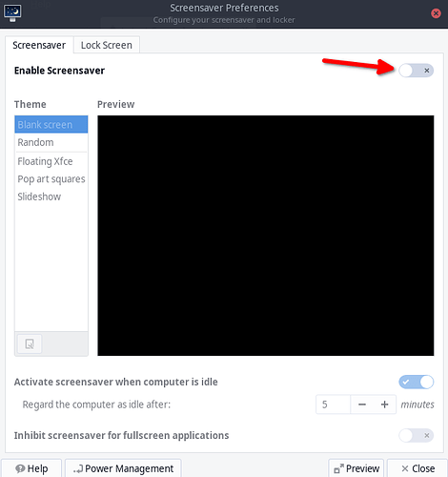The height and width of the screenshot is (477, 448).
Task: Click the screensaver monitor icon in title bar
Action: tap(12, 13)
